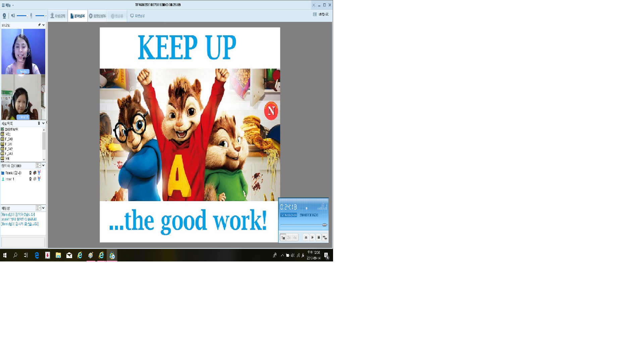Image resolution: width=644 pixels, height=362 pixels.
Task: Toggle Remia's microphone broadcast icon
Action: (39, 173)
